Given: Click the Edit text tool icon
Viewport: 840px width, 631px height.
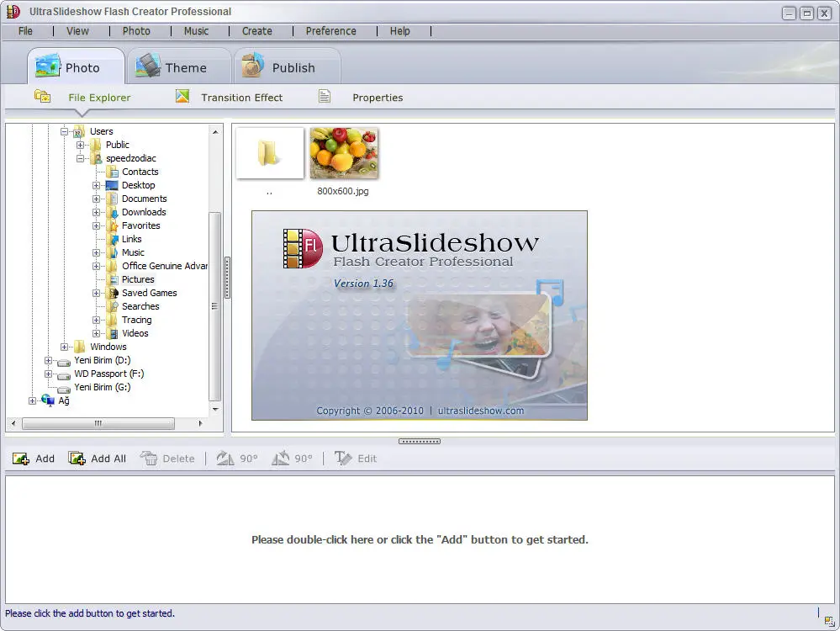Looking at the screenshot, I should (x=343, y=459).
